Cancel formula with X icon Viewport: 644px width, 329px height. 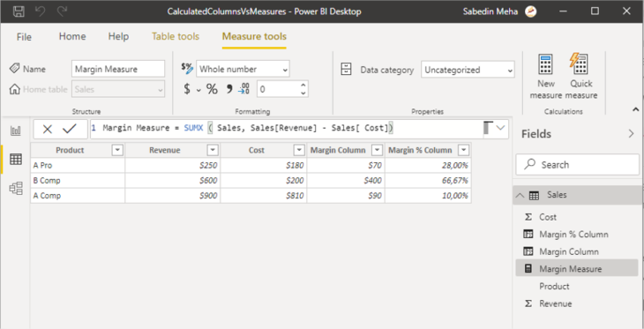48,129
